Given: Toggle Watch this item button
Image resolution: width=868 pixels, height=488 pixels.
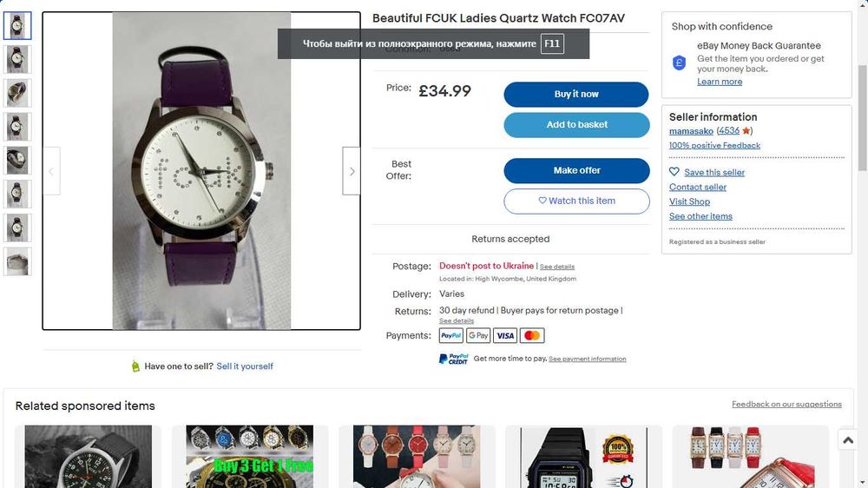Looking at the screenshot, I should 576,201.
